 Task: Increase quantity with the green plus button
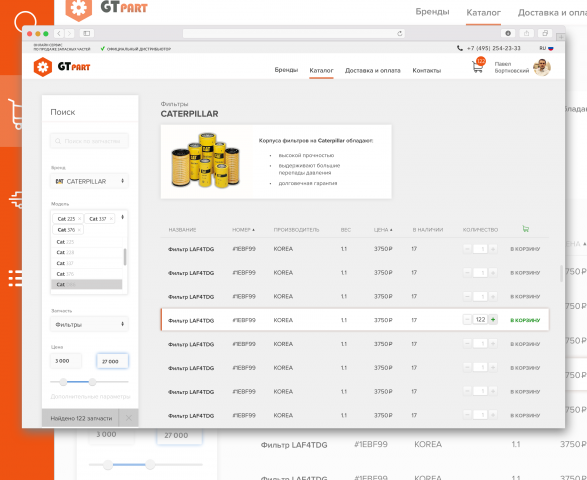pyautogui.click(x=493, y=319)
